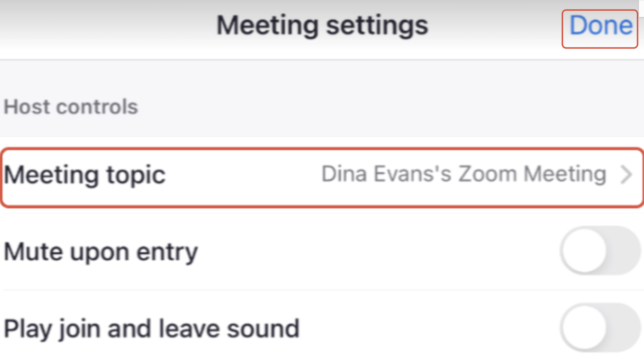Click the Host controls section header

(x=71, y=107)
